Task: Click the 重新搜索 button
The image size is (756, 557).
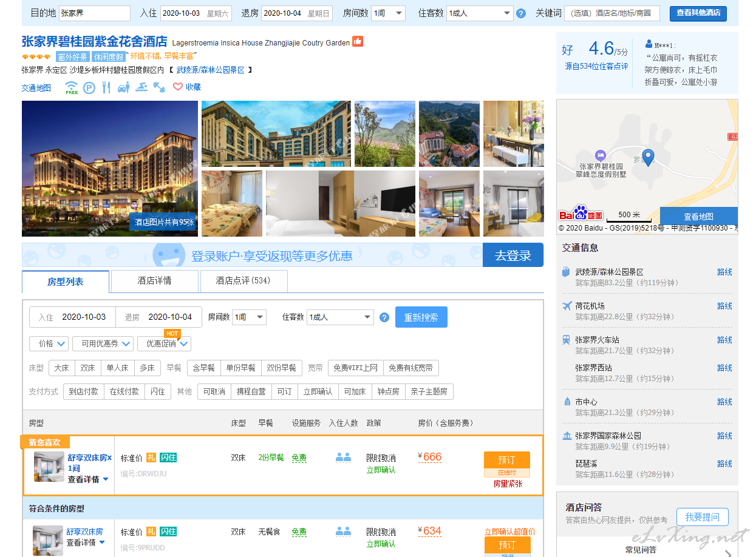Action: click(421, 317)
